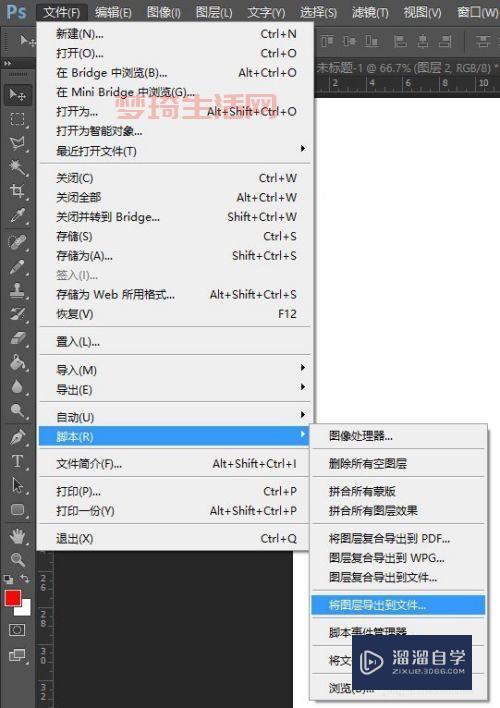Open the 图像(I) menu
The image size is (500, 708).
point(164,12)
